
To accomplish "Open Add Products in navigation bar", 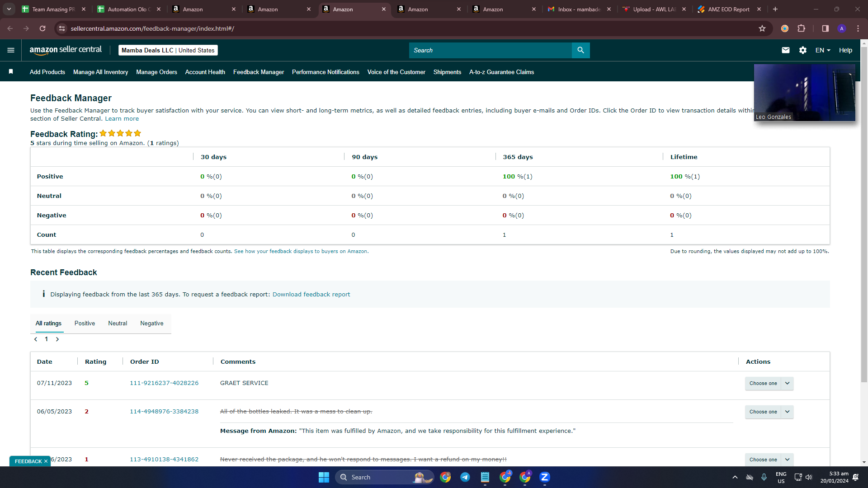I will pos(47,72).
